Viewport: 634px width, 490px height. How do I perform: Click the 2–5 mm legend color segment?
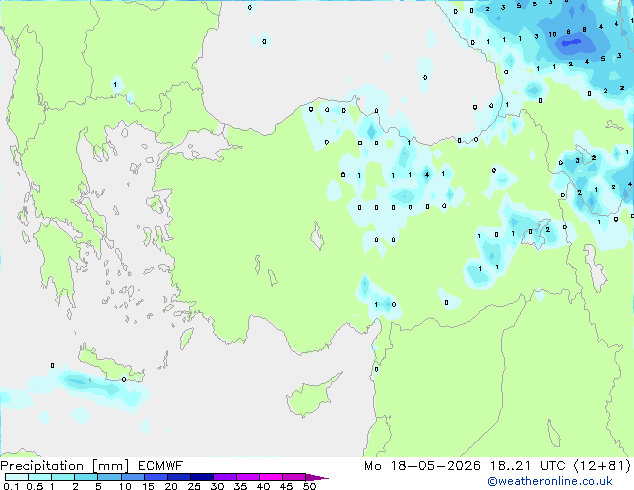point(86,477)
